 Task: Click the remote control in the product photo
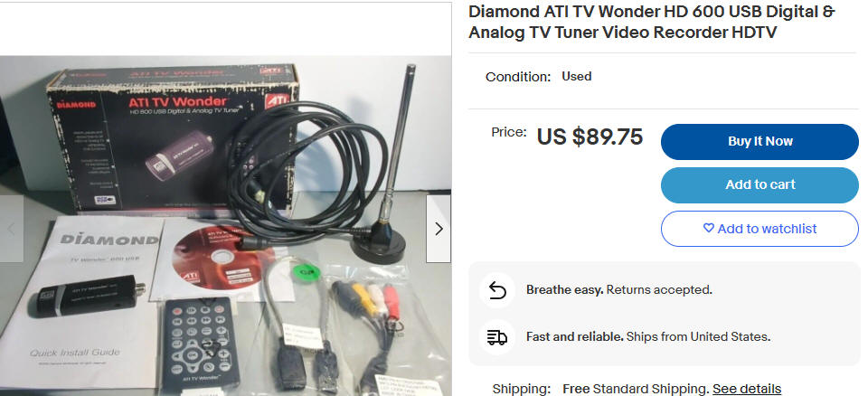click(200, 343)
